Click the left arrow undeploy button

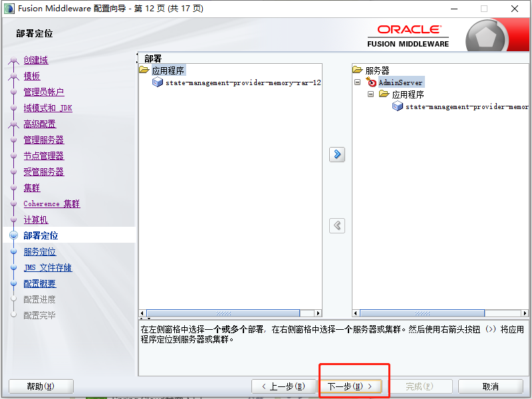pos(337,225)
